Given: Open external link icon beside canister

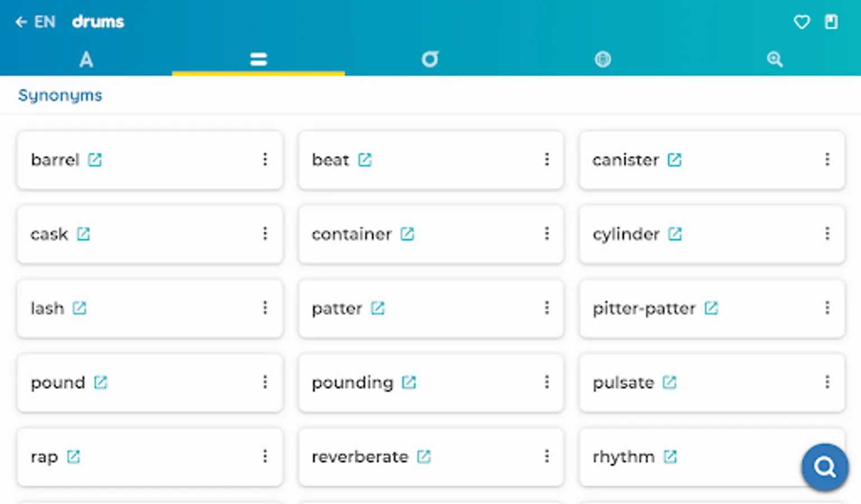Looking at the screenshot, I should pos(674,160).
